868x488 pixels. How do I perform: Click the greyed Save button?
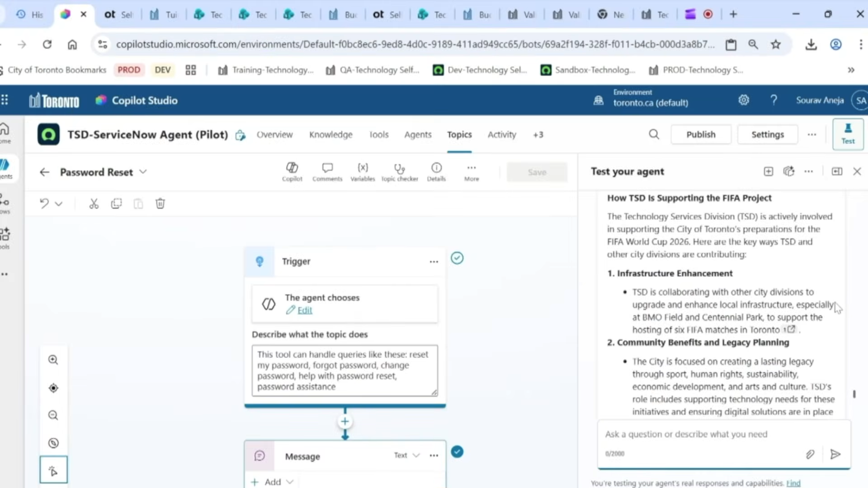537,172
